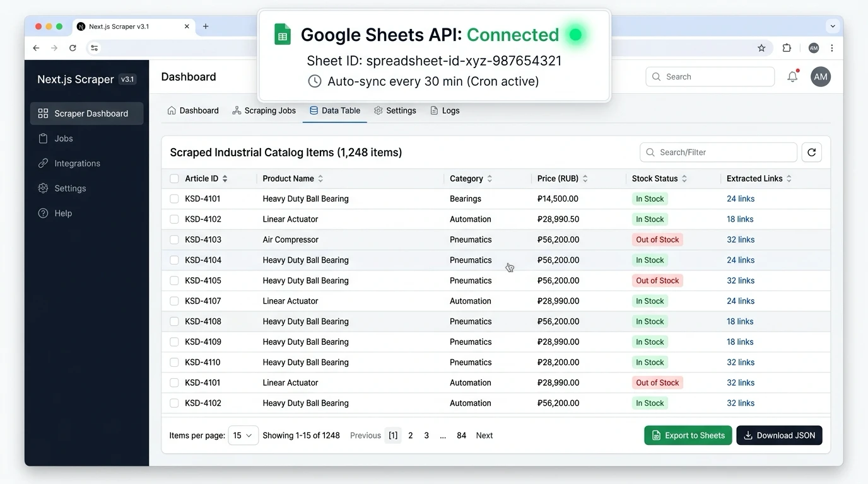Open the 24 links for KSD-4101 Heavy Duty Ball Bearing
Image resolution: width=868 pixels, height=484 pixels.
(x=741, y=199)
